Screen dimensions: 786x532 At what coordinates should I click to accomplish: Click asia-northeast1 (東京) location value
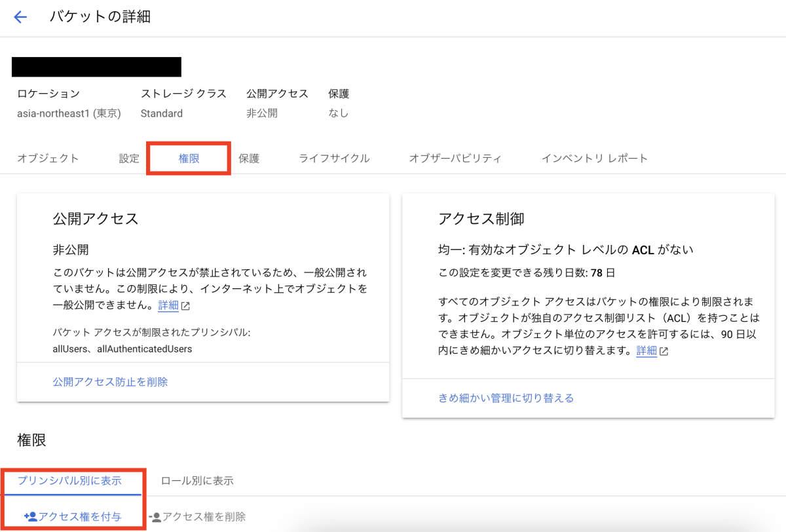tap(69, 113)
